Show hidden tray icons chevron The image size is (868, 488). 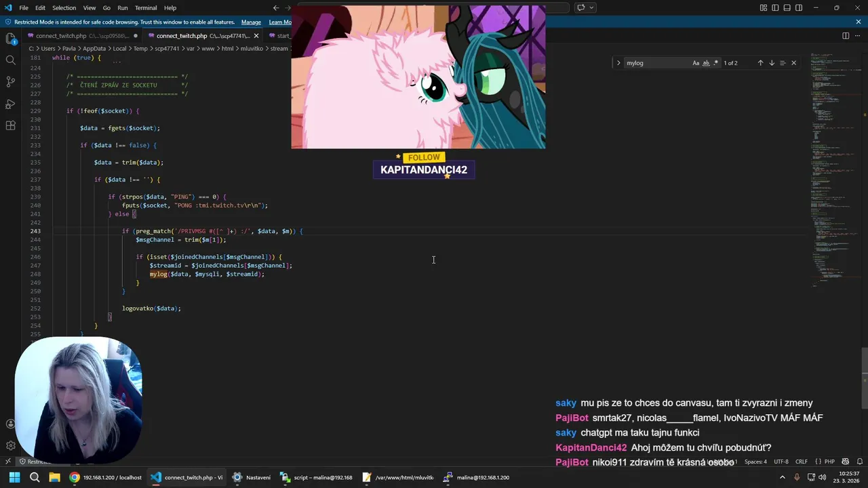point(782,477)
